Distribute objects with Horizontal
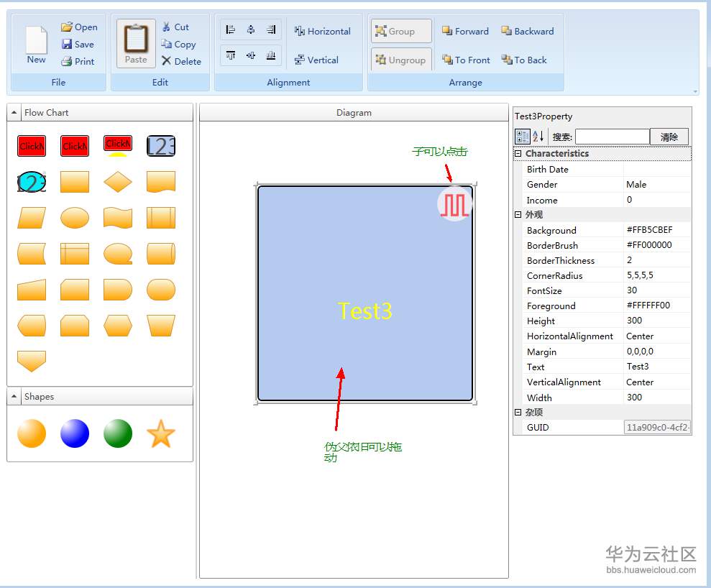 click(322, 32)
